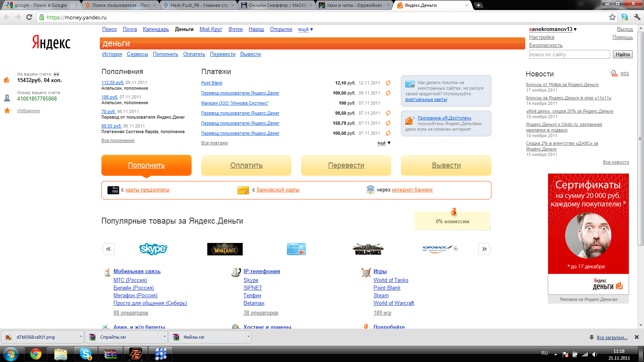Open Windows Explorer from the taskbar
The image size is (644, 362).
(x=60, y=354)
